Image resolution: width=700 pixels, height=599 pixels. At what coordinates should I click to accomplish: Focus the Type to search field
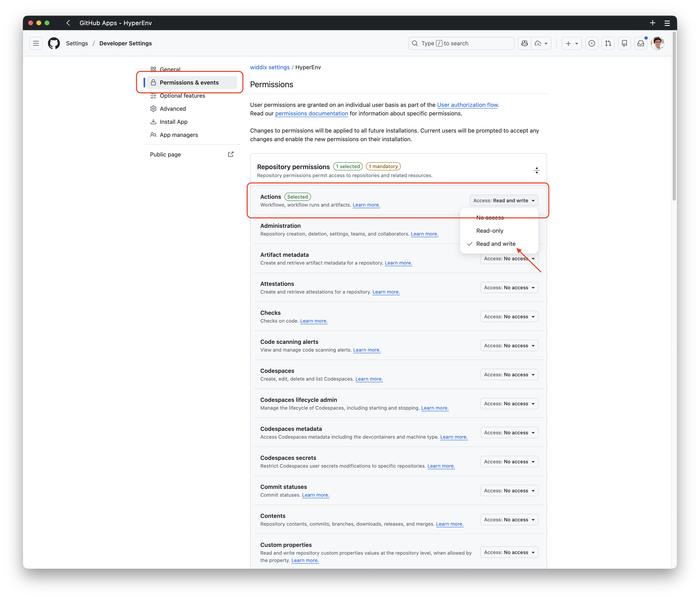461,43
